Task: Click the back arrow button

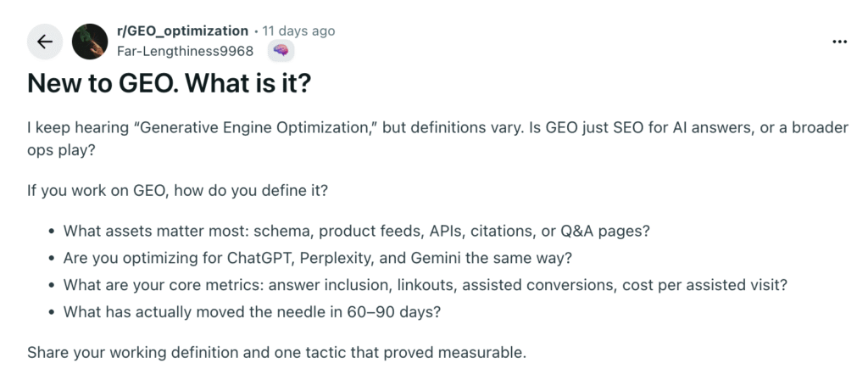Action: [45, 42]
